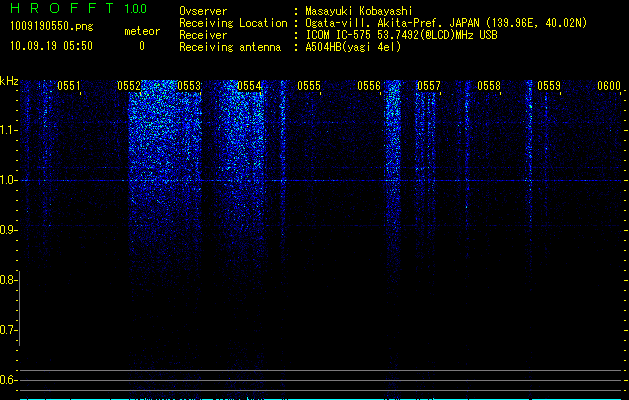Click the meteor label
Image resolution: width=629 pixels, height=400 pixels.
pyautogui.click(x=142, y=31)
